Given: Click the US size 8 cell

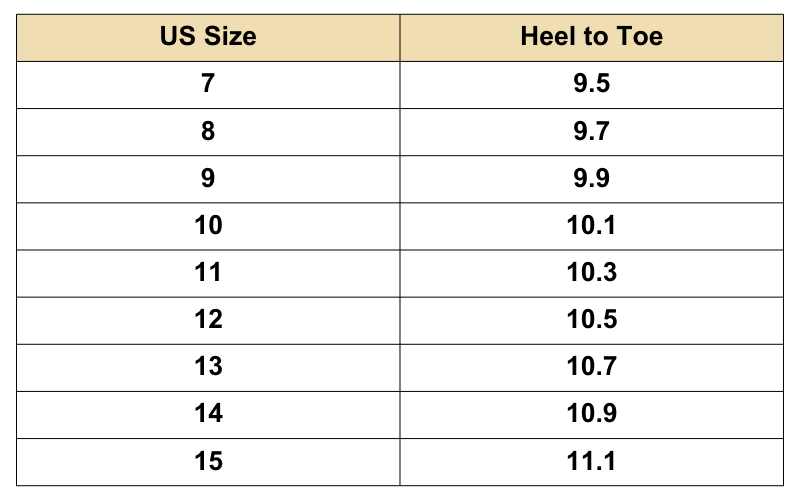Looking at the screenshot, I should click(208, 131).
